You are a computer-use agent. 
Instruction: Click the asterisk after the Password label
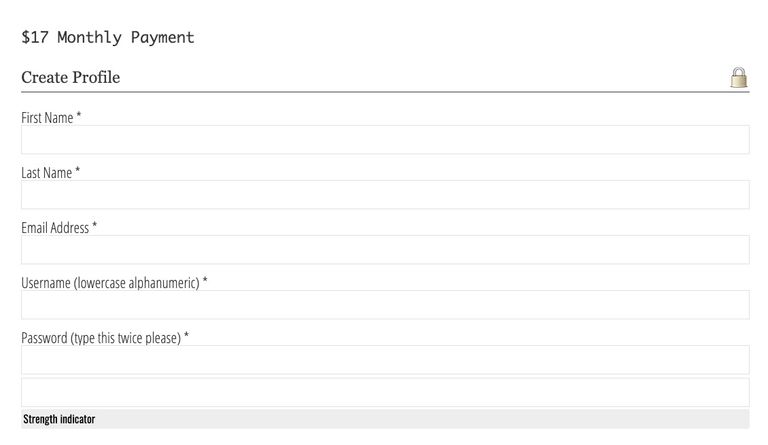click(186, 337)
